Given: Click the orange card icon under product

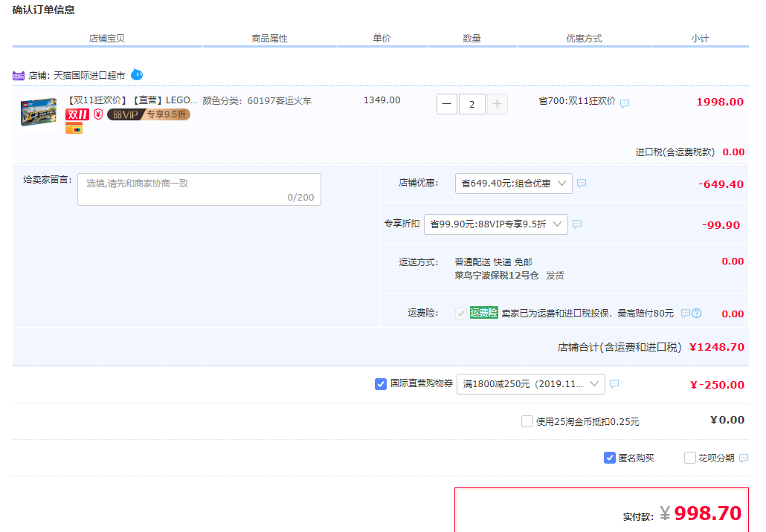Looking at the screenshot, I should pyautogui.click(x=74, y=129).
